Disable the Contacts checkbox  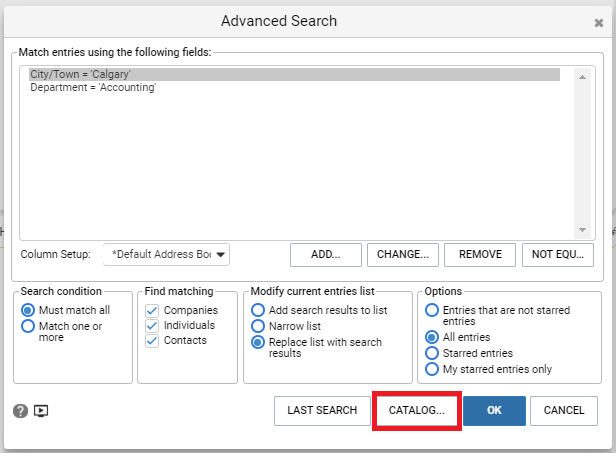click(x=152, y=341)
